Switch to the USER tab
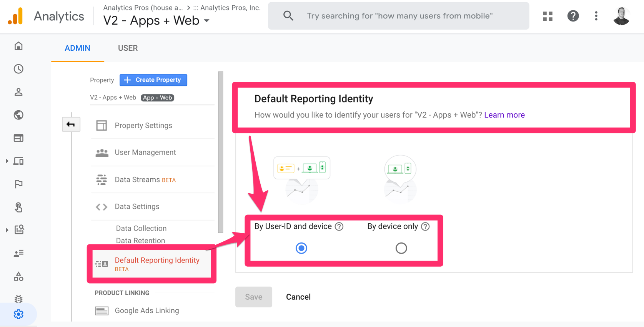Viewport: 644px width, 327px height. click(128, 48)
